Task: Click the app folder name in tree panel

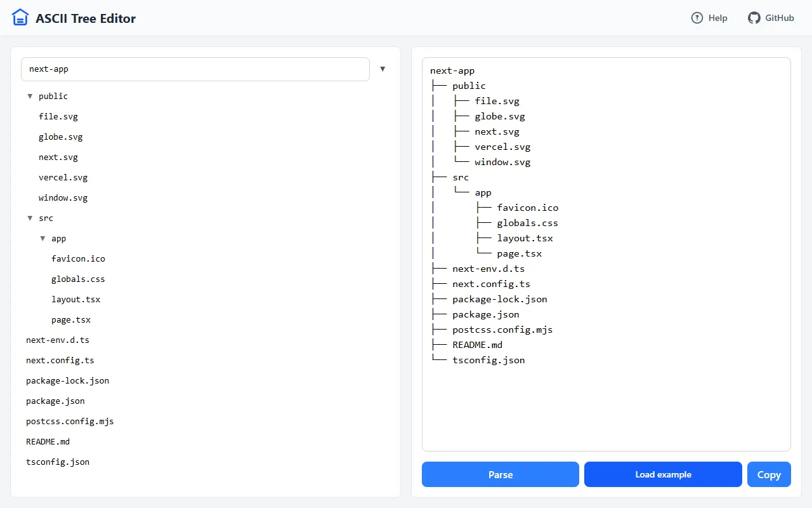Action: pos(58,239)
